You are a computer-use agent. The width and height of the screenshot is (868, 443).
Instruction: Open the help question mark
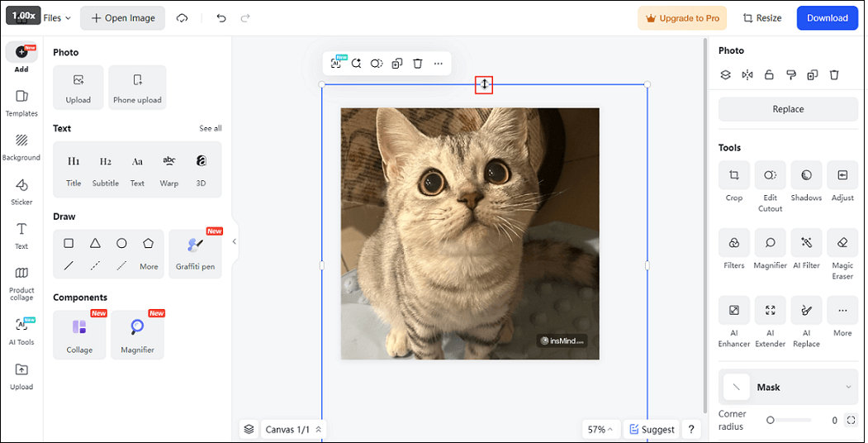691,429
